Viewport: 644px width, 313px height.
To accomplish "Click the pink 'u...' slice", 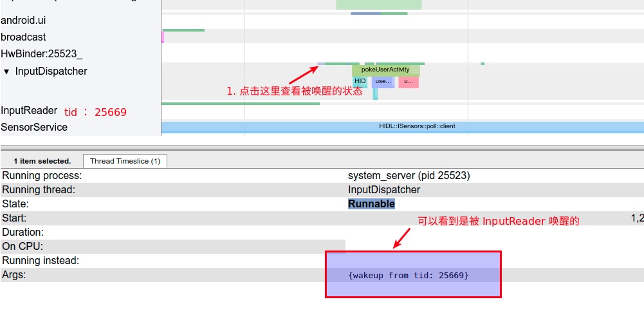I will point(408,82).
